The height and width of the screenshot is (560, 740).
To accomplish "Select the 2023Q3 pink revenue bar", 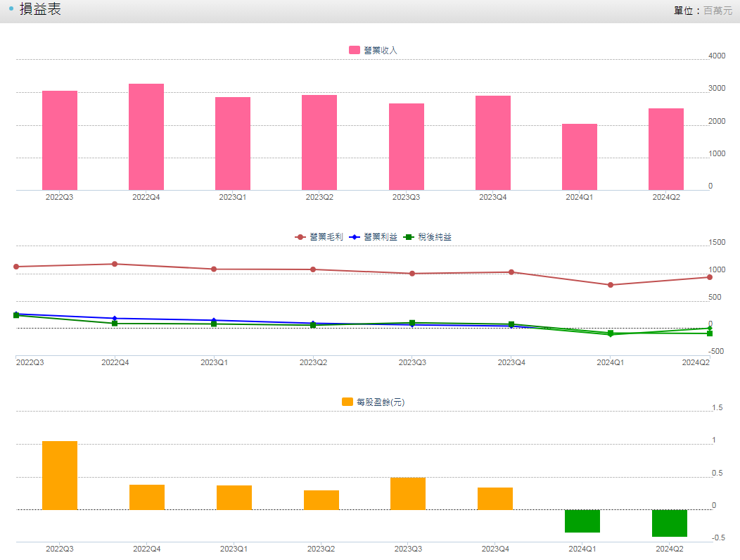I will pos(407,147).
